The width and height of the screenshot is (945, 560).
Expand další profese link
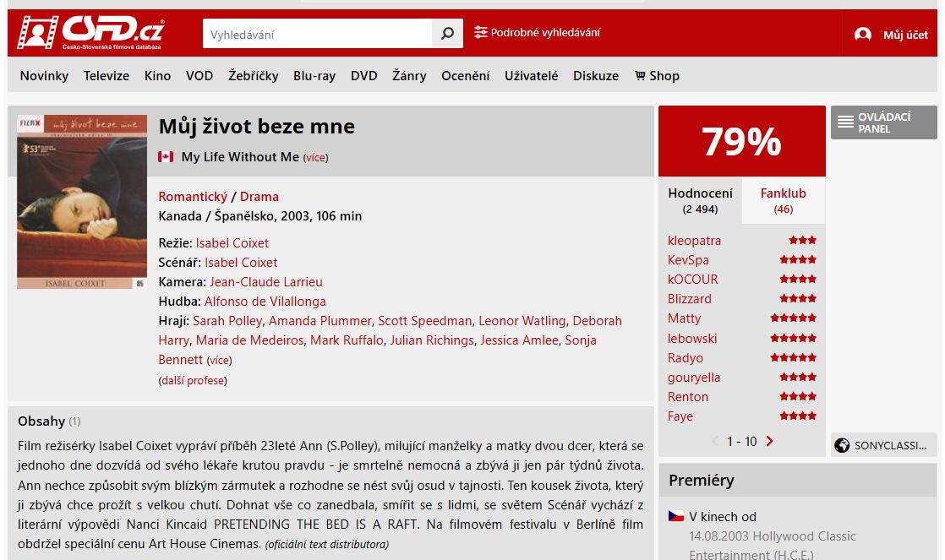[x=193, y=381]
